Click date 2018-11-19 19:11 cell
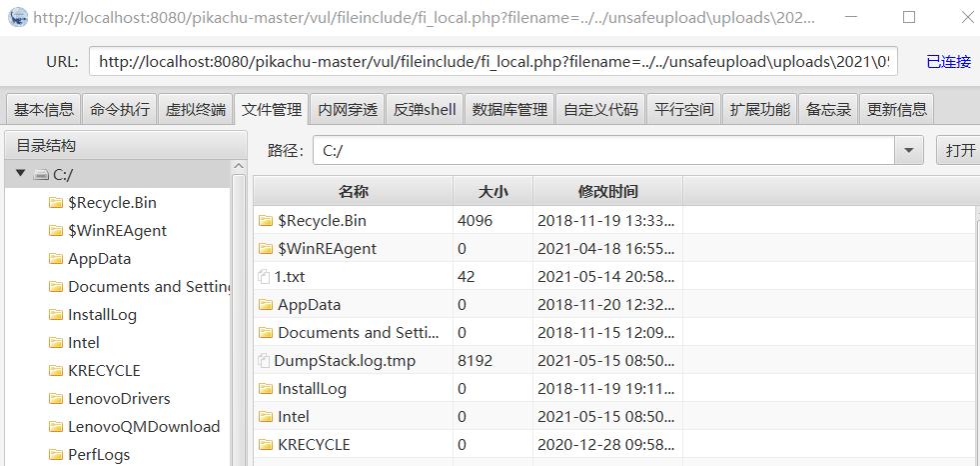The width and height of the screenshot is (980, 466). pos(606,388)
